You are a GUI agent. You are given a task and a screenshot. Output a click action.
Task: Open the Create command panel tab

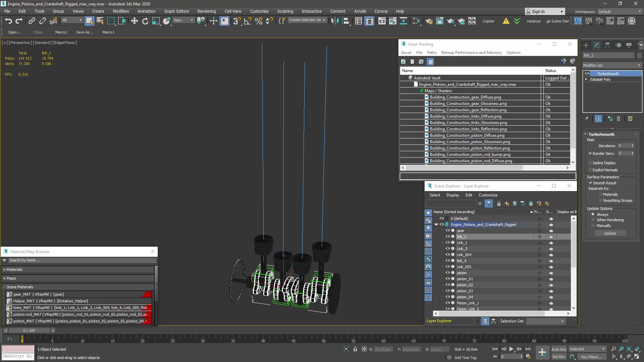pyautogui.click(x=586, y=45)
